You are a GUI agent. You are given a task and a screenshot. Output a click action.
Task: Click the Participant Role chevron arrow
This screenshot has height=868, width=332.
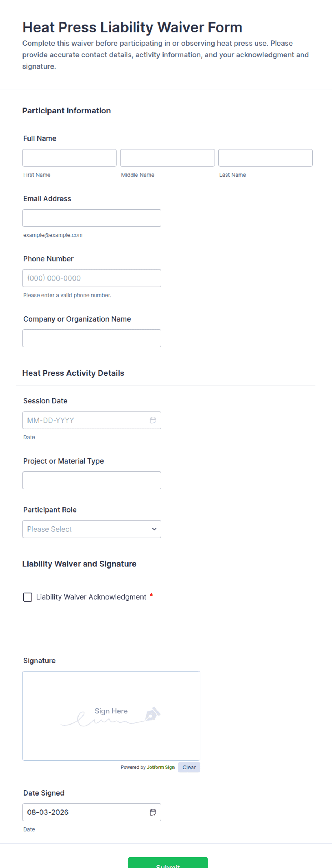coord(154,529)
